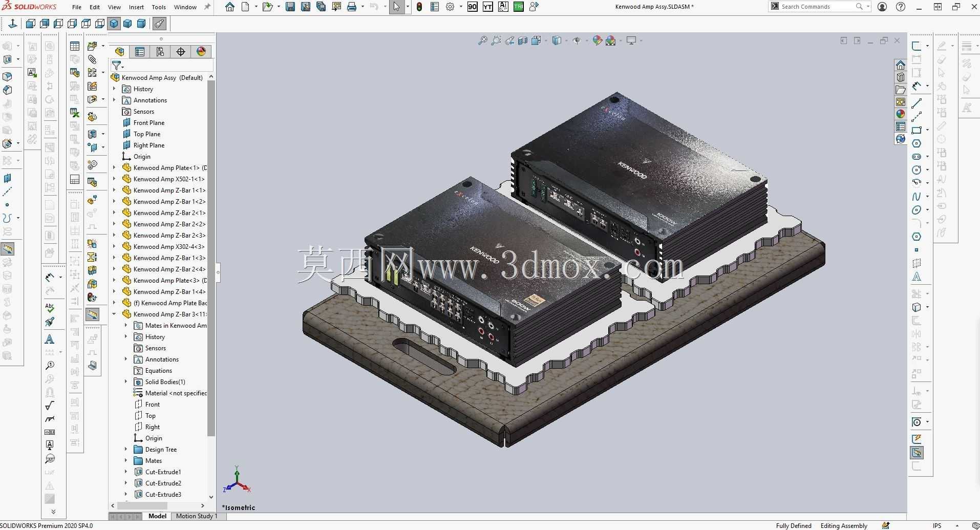
Task: Open the File menu
Action: tap(77, 7)
